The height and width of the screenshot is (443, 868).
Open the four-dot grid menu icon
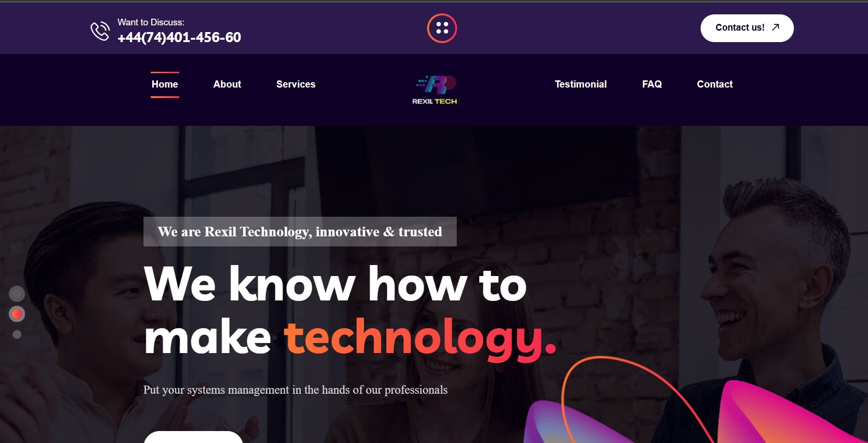click(442, 28)
